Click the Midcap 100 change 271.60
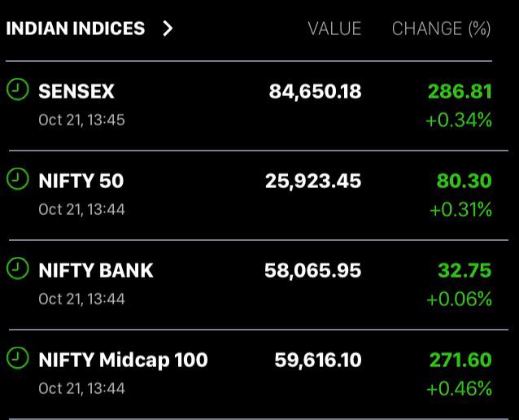Viewport: 519px width, 420px height. click(460, 360)
